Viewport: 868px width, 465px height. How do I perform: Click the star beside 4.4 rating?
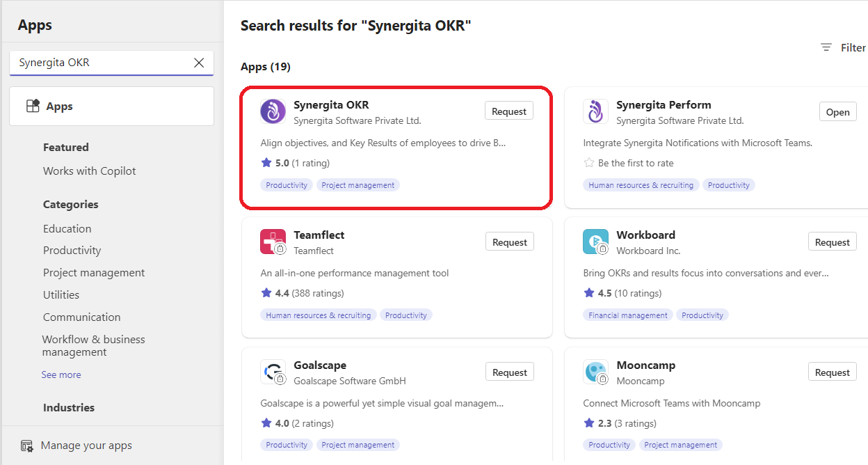[266, 293]
